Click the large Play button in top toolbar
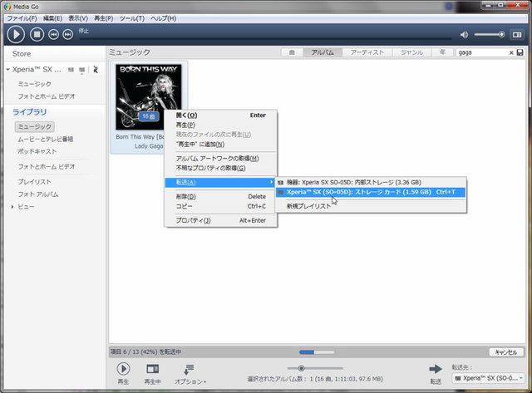 pyautogui.click(x=17, y=34)
